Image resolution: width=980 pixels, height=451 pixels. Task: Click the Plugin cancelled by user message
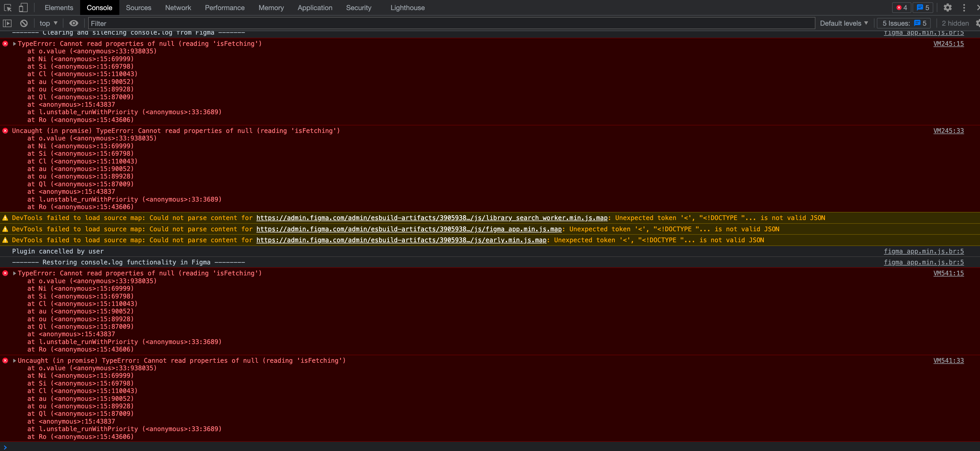tap(58, 251)
